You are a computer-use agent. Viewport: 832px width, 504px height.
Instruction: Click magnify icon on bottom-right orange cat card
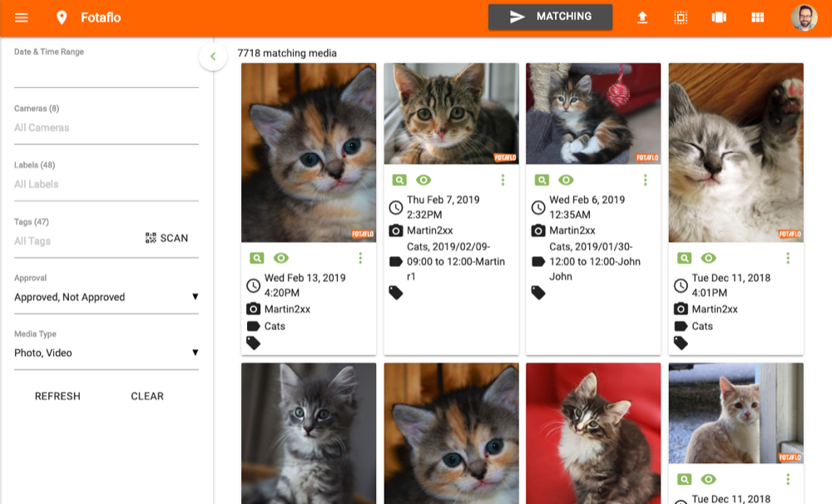(x=685, y=480)
